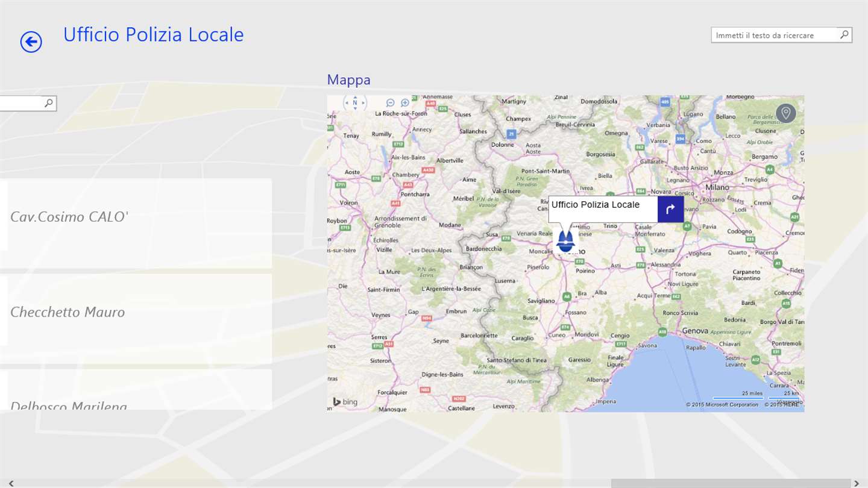This screenshot has width=868, height=488.
Task: Click the blue police pushpin on the map
Action: 565,240
